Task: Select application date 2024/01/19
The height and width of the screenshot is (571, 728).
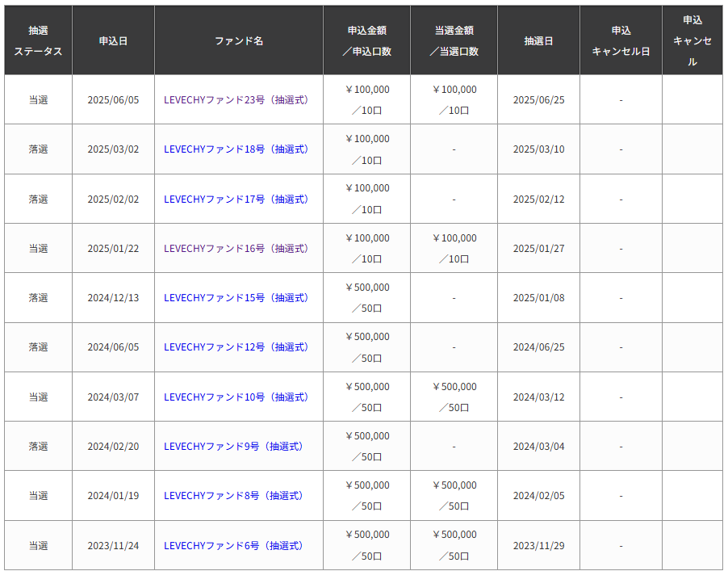Action: tap(113, 496)
